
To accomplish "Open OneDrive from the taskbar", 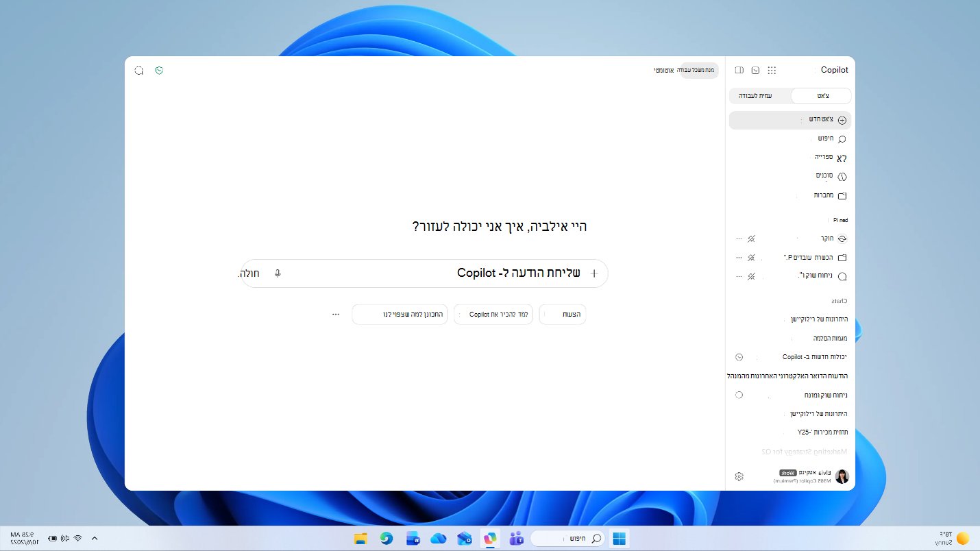I will 439,538.
